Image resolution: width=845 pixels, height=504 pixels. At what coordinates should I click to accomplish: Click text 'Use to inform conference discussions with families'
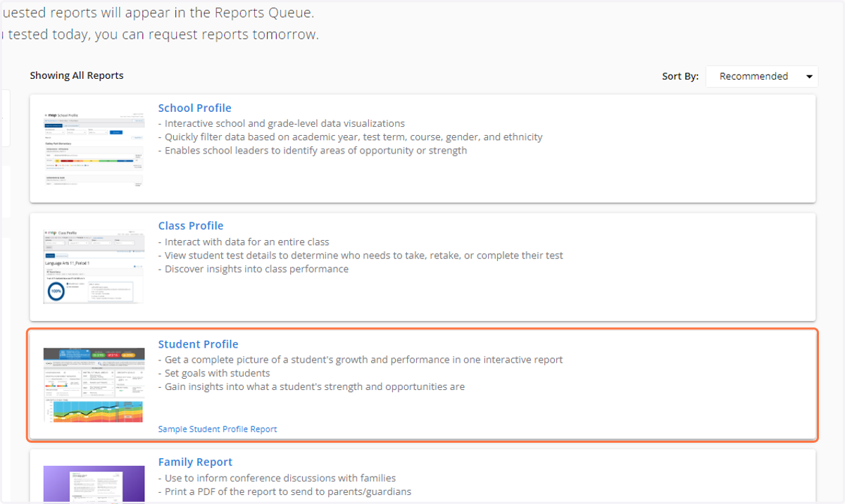(280, 477)
